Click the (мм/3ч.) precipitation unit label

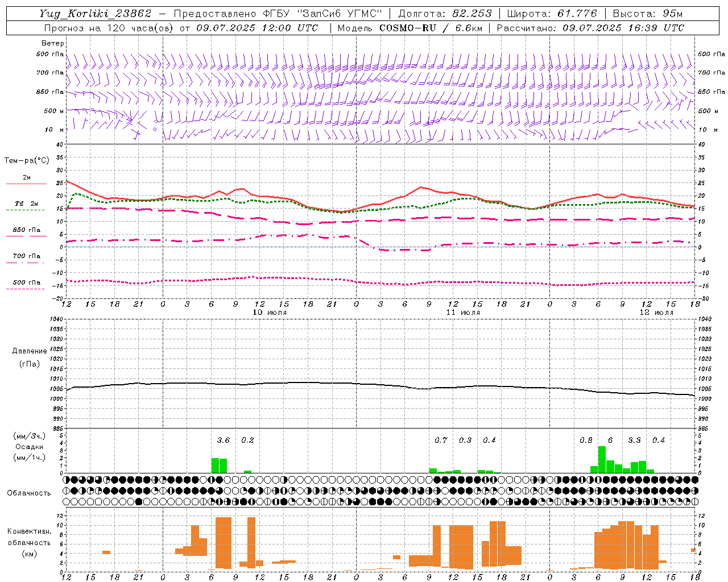[x=30, y=436]
